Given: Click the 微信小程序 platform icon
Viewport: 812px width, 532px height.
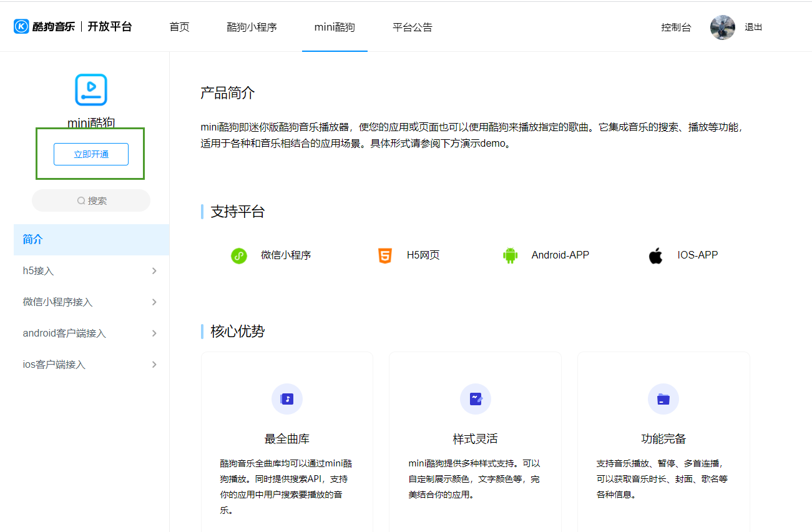Looking at the screenshot, I should [239, 255].
